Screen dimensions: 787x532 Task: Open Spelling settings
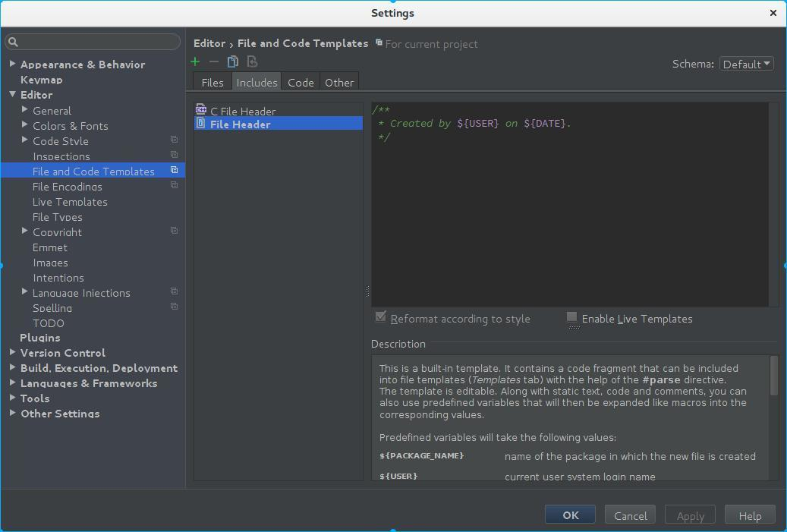[52, 308]
